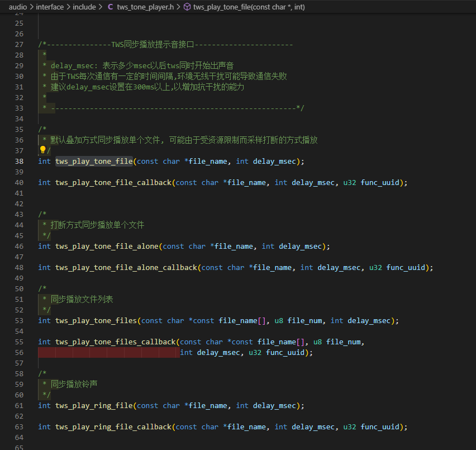476x450 pixels.
Task: Click tws_play_ring_file function name
Action: (94, 406)
